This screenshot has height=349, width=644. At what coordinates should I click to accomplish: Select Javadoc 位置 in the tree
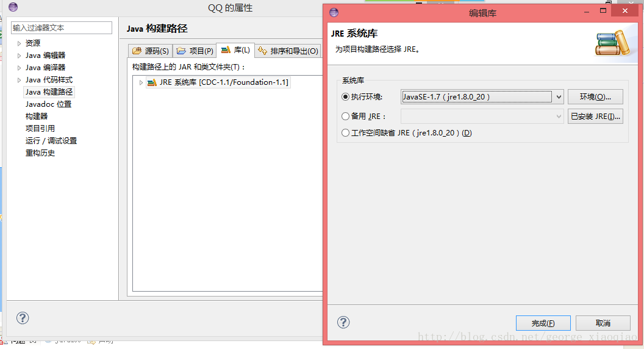(x=48, y=104)
